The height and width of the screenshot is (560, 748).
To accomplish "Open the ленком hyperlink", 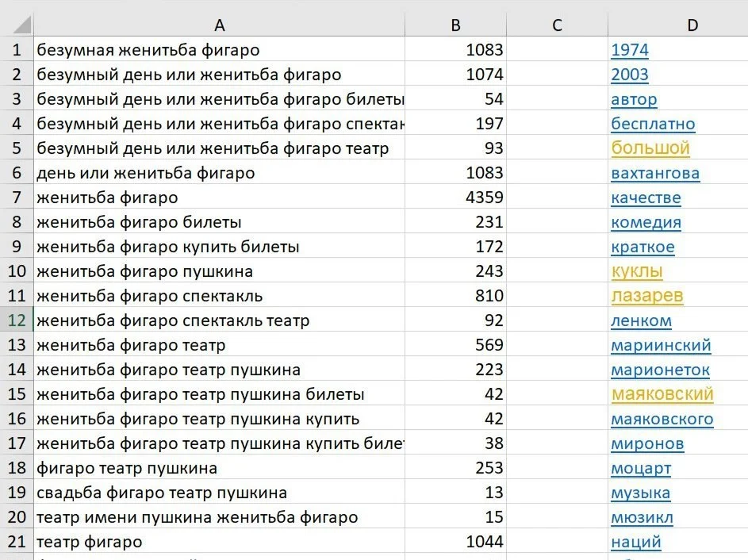I will click(641, 320).
